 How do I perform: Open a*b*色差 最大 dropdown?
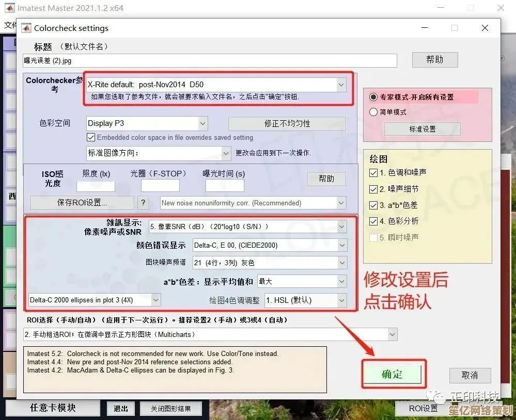click(302, 282)
